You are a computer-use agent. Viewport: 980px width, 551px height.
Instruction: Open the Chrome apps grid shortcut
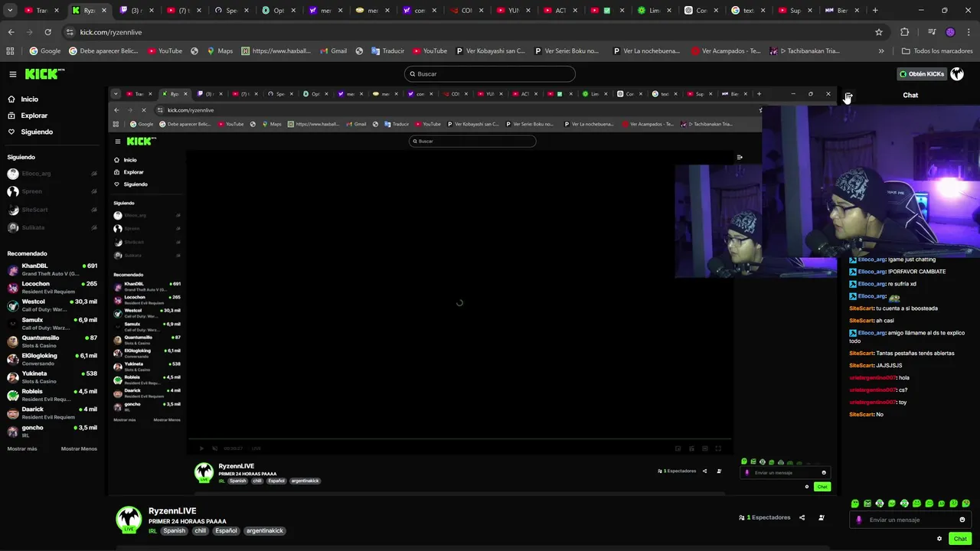[10, 51]
